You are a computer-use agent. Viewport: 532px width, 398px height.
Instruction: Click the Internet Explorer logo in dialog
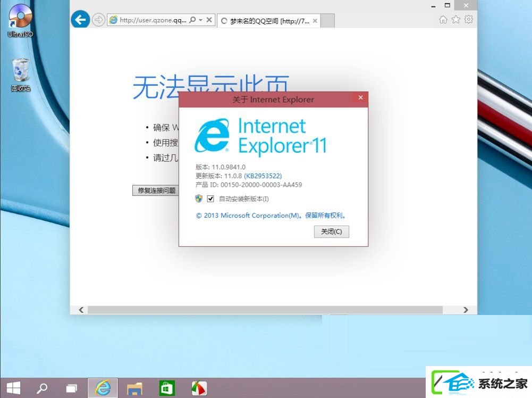[212, 135]
